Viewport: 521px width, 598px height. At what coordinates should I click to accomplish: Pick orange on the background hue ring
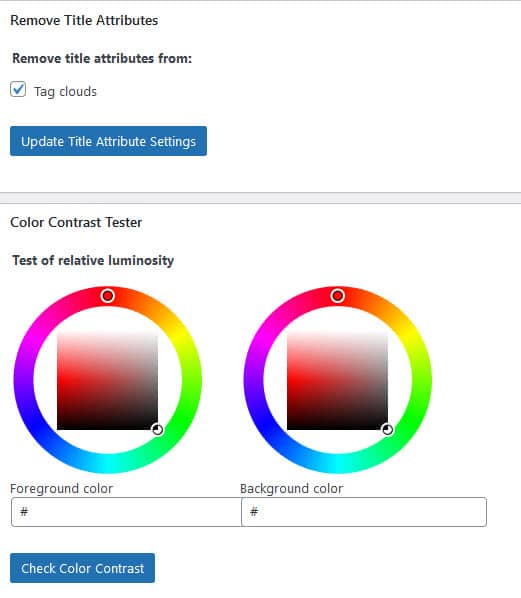(x=379, y=307)
